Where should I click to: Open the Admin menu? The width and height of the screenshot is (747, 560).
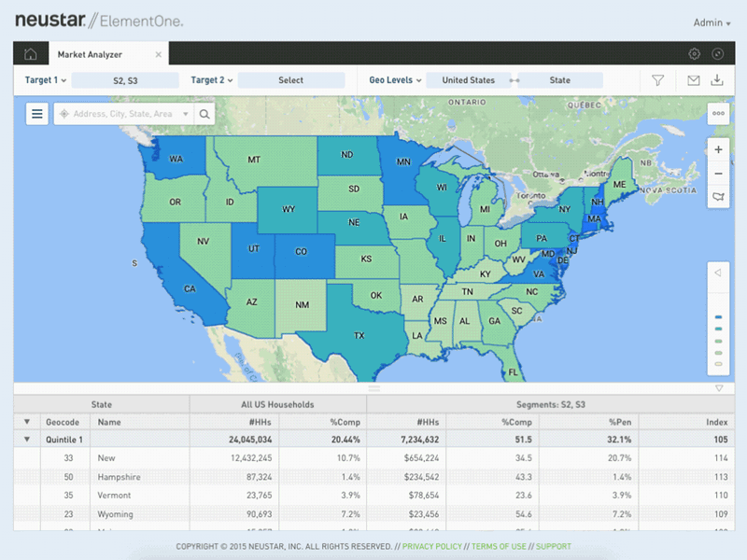coord(711,21)
